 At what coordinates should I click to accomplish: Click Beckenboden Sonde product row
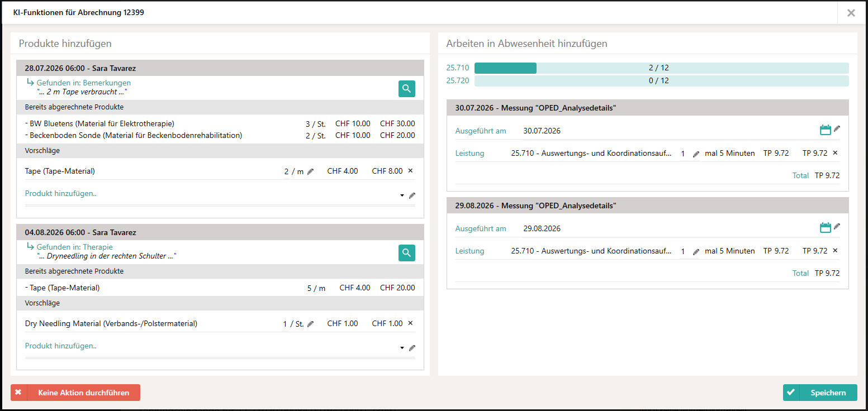(220, 135)
